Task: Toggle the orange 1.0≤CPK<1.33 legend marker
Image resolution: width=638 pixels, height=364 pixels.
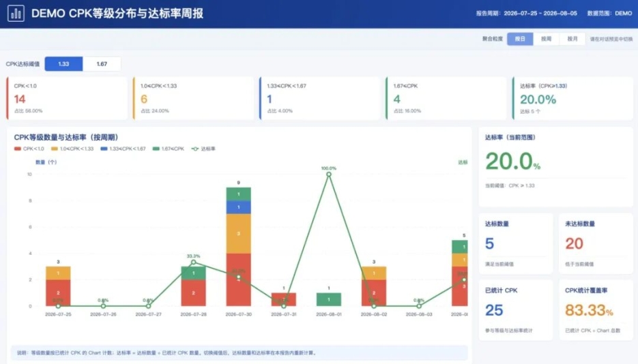Action: pyautogui.click(x=55, y=149)
